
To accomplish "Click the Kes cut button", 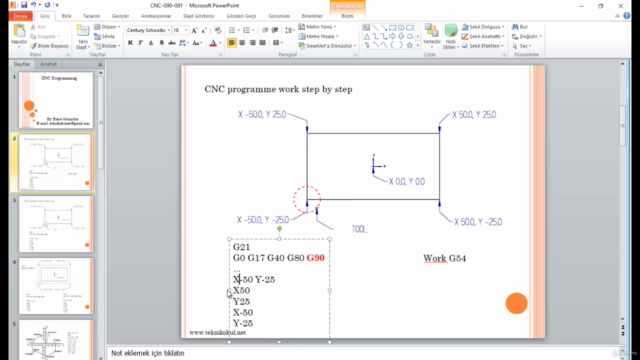I will 38,27.
